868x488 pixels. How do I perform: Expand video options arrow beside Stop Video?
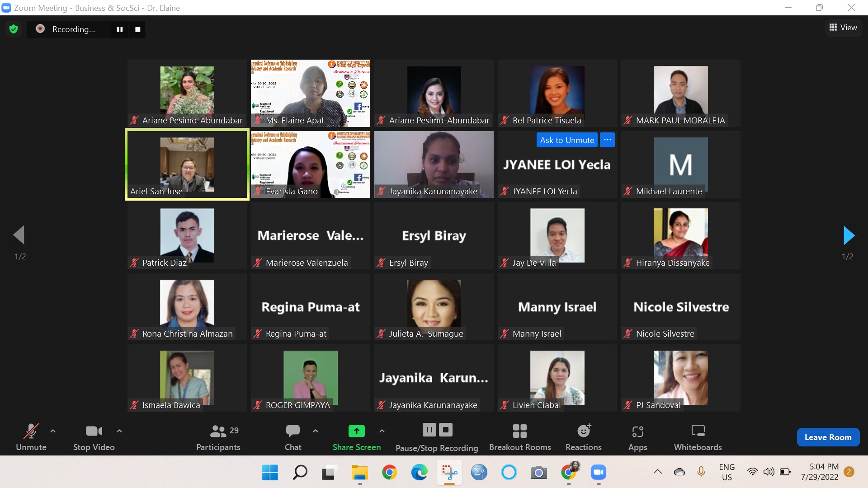click(x=119, y=431)
